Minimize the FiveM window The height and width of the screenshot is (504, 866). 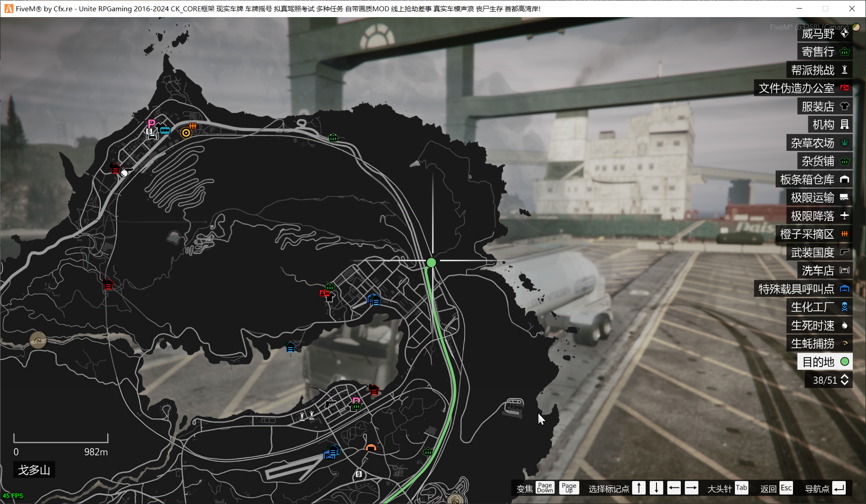point(799,9)
